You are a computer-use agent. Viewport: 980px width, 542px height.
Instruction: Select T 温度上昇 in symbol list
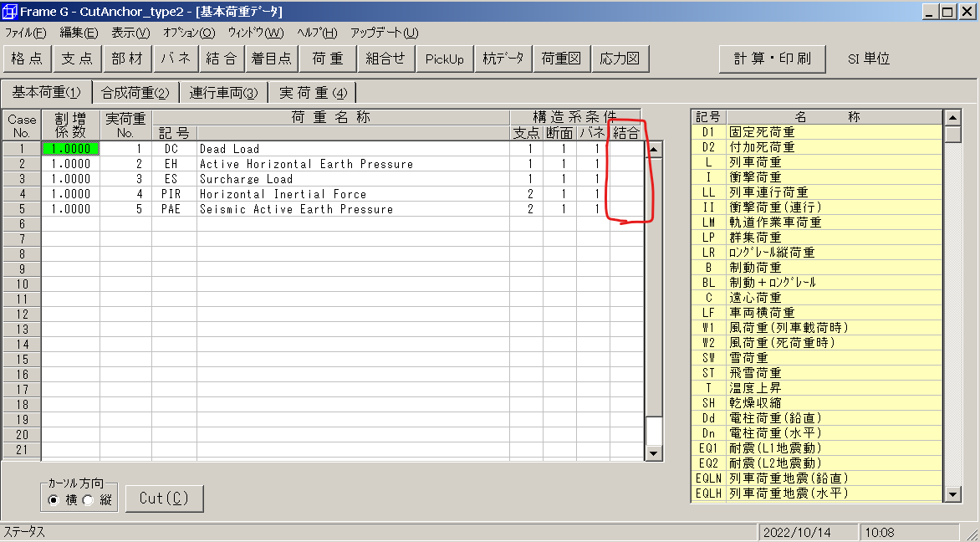pyautogui.click(x=817, y=387)
